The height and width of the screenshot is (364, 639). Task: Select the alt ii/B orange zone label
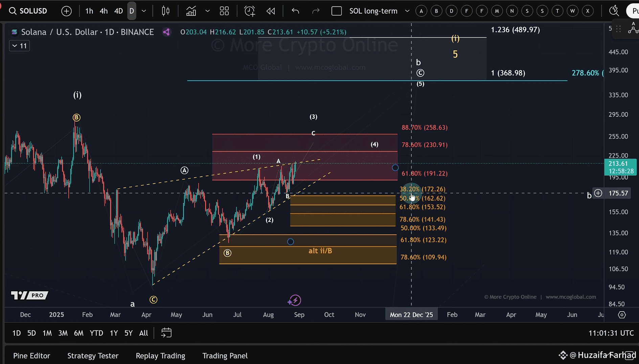320,251
